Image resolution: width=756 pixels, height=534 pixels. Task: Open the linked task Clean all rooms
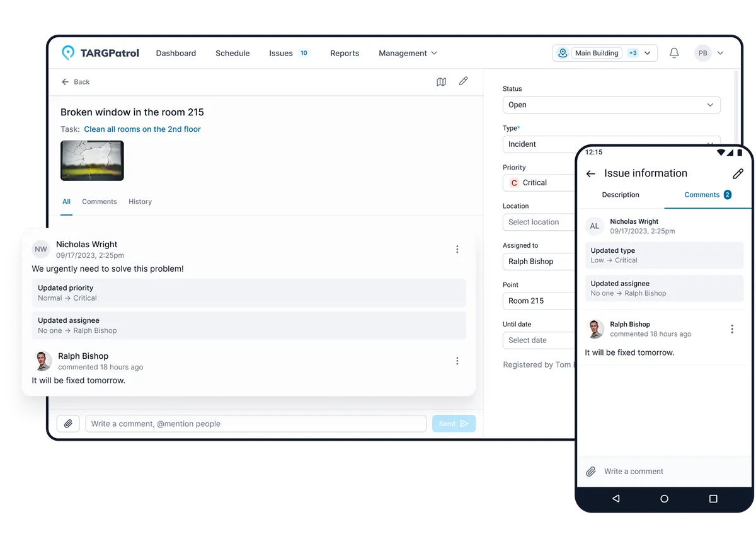[142, 129]
